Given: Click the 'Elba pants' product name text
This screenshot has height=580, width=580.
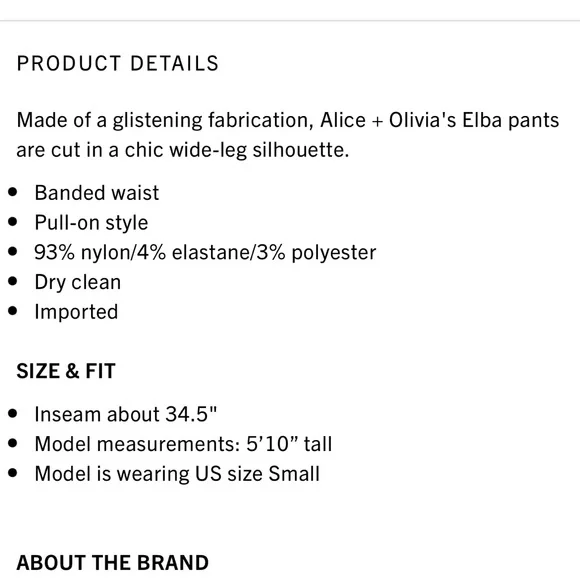Looking at the screenshot, I should click(511, 120).
